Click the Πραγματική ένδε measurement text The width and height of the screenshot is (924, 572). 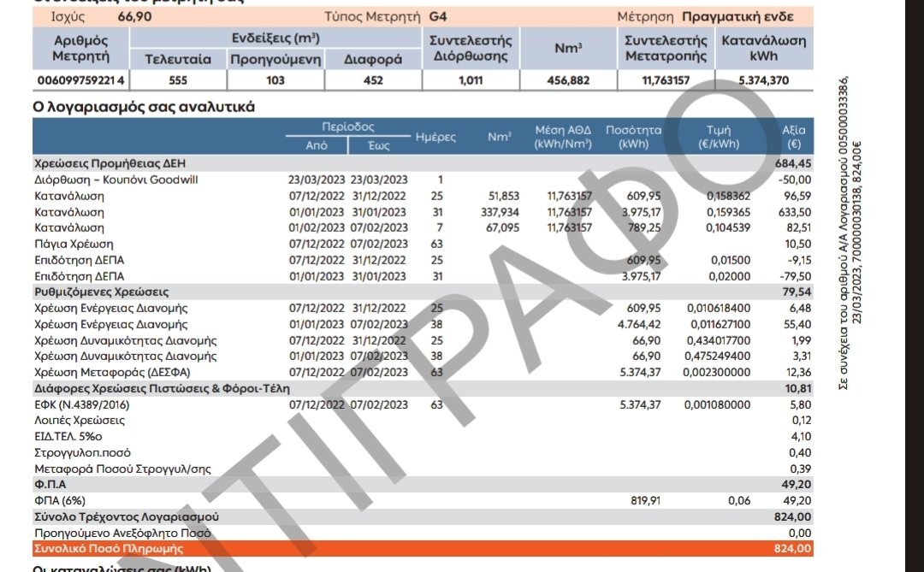point(737,16)
